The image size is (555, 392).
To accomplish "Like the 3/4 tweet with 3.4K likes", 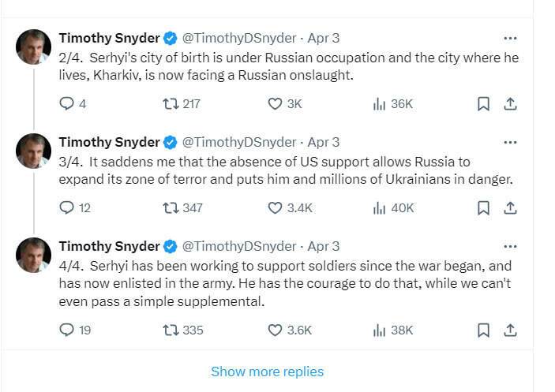I will tap(275, 207).
